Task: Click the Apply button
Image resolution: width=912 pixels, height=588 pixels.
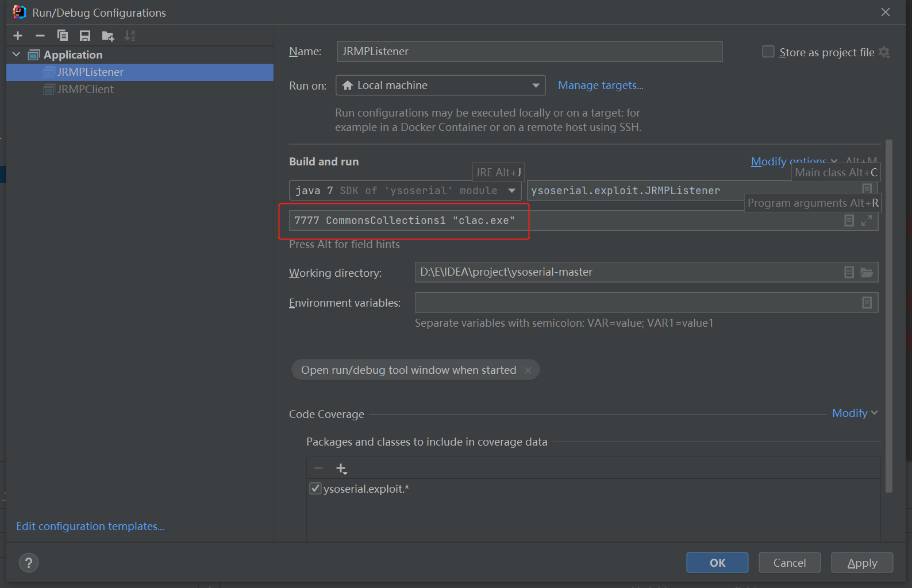Action: pyautogui.click(x=862, y=563)
